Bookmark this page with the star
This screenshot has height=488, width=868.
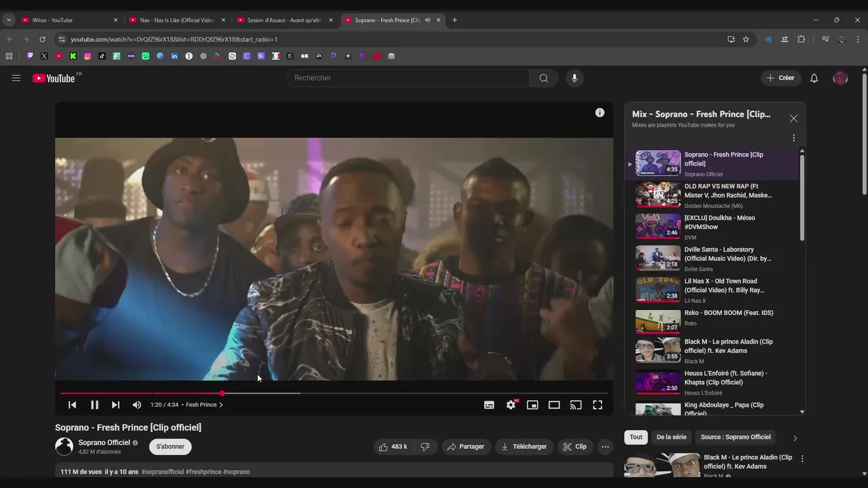746,39
